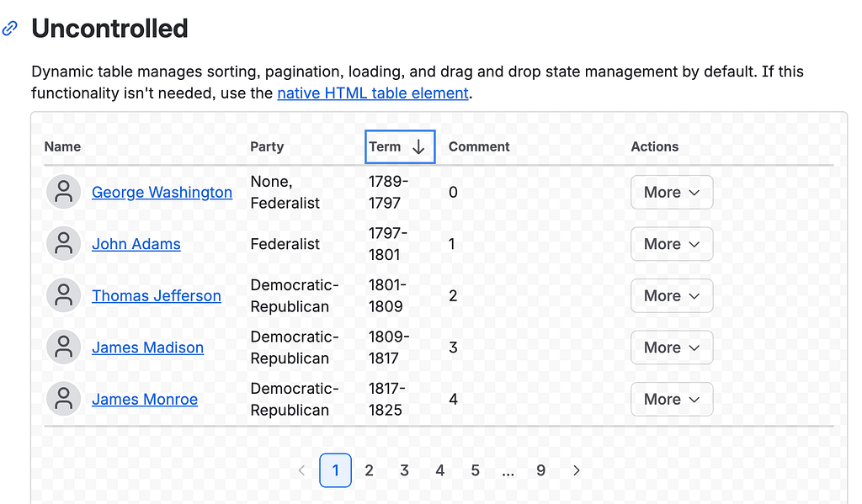Image resolution: width=862 pixels, height=504 pixels.
Task: Click comment value 3 for James Madison
Action: coord(453,347)
